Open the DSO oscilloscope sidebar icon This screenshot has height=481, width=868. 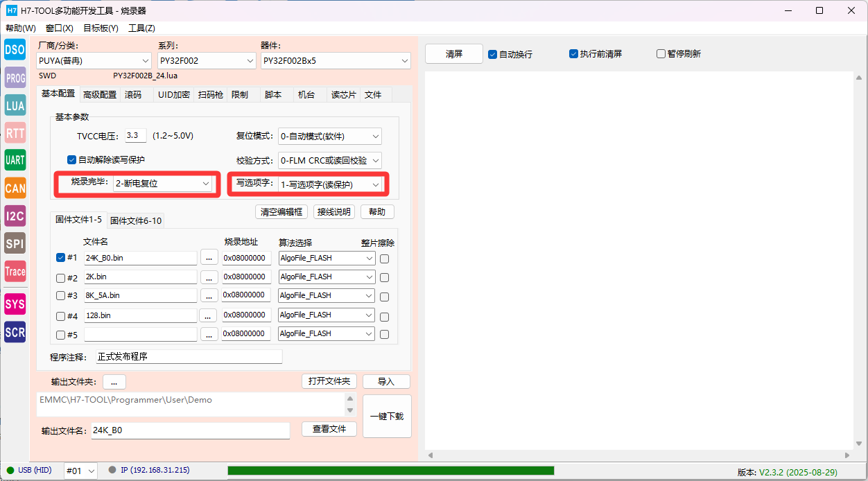(x=15, y=50)
